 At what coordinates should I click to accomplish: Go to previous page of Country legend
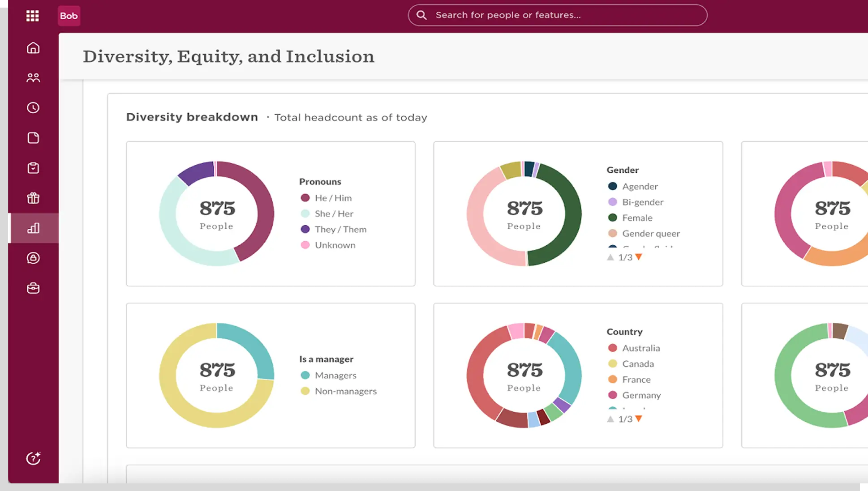[610, 419]
